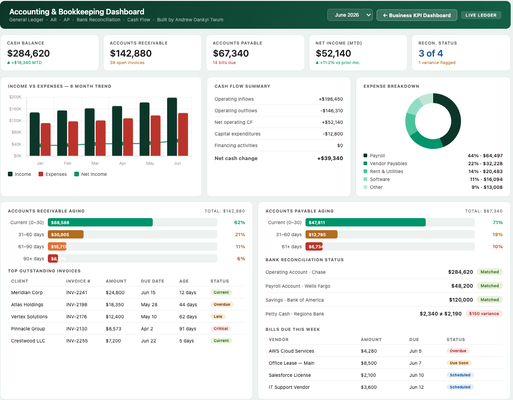
Task: Click the Net Income legend swatch
Action: point(76,174)
